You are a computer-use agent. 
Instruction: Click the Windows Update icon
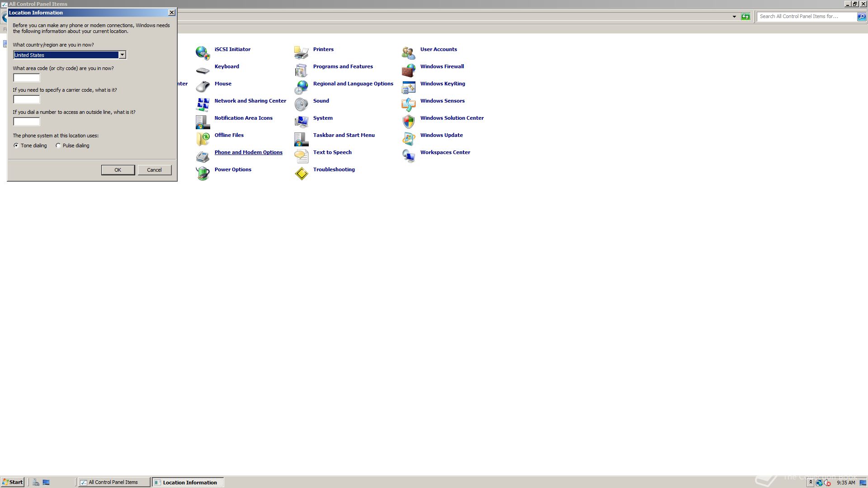(x=408, y=139)
